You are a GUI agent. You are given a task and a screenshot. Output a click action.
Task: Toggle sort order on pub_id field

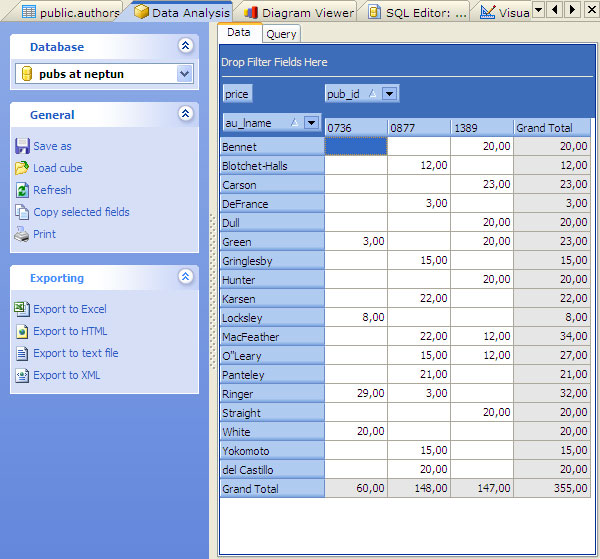(372, 93)
